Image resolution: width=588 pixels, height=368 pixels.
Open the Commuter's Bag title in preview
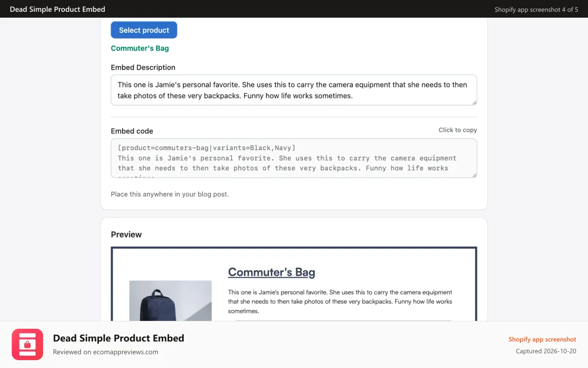tap(271, 272)
